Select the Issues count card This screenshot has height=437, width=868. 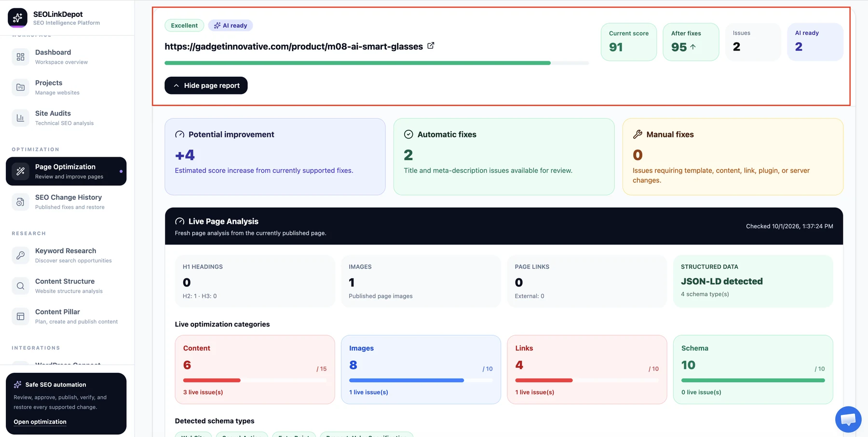(x=753, y=42)
